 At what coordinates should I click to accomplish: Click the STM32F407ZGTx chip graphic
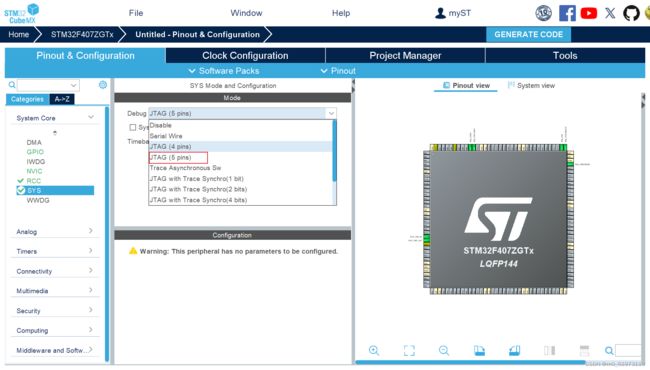tap(498, 219)
